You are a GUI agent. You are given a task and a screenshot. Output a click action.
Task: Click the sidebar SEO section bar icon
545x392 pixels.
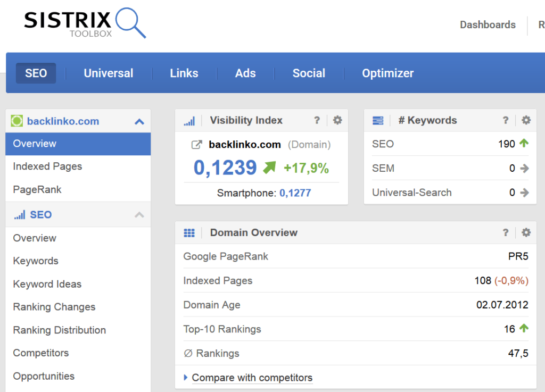[x=20, y=215]
